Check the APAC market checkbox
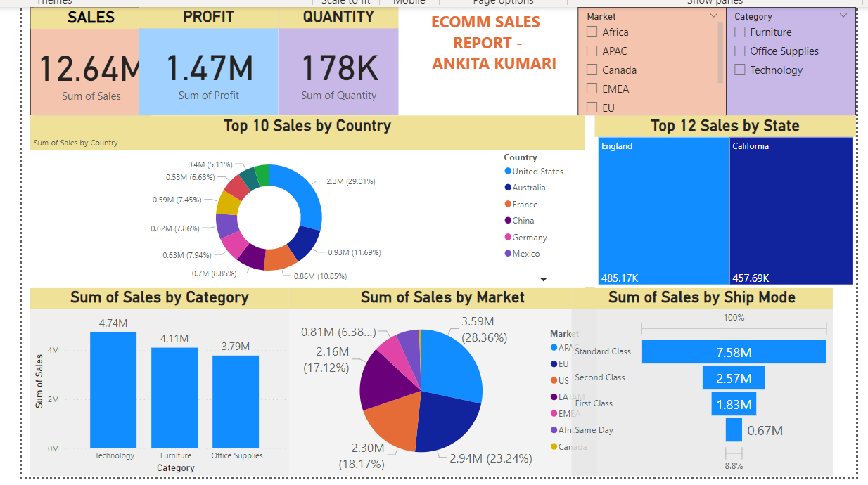 (593, 51)
